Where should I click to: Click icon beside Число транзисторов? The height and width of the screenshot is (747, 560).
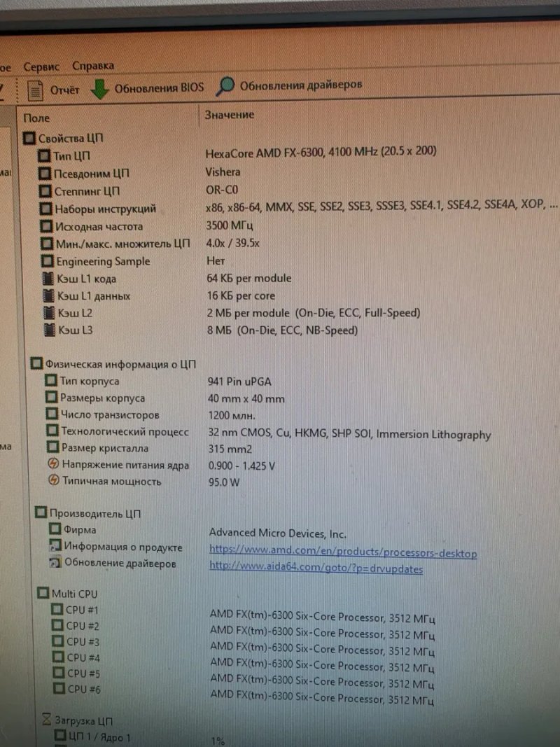pos(51,414)
